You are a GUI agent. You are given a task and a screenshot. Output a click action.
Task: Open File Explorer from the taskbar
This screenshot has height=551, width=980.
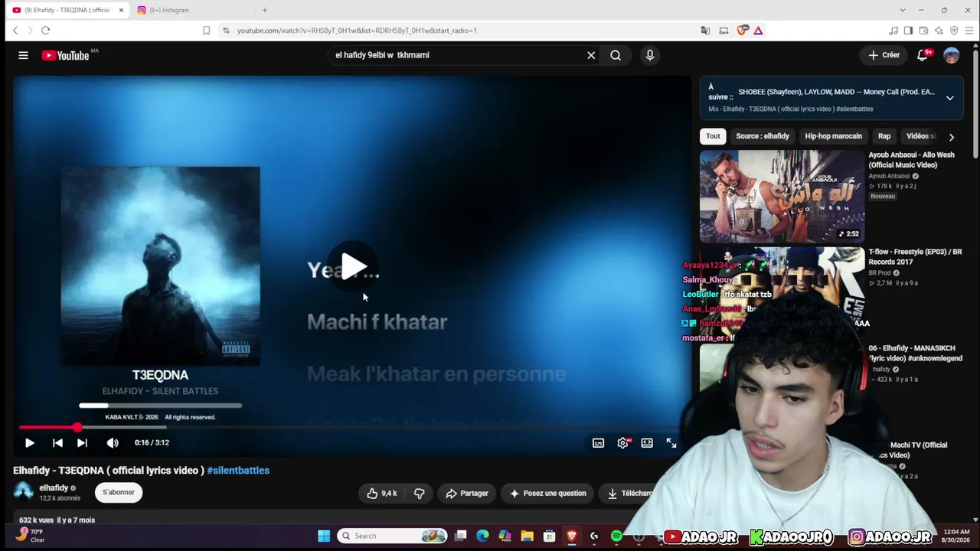point(527,536)
